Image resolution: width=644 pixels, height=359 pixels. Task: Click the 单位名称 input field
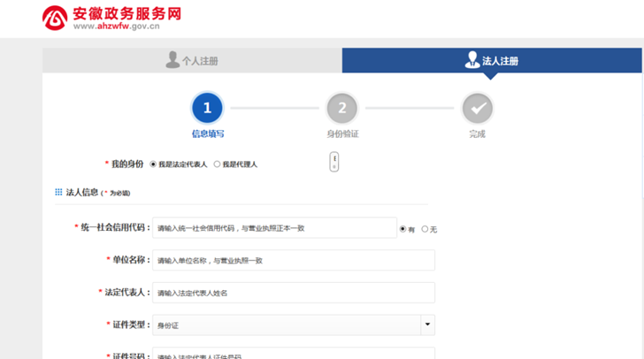pos(293,261)
